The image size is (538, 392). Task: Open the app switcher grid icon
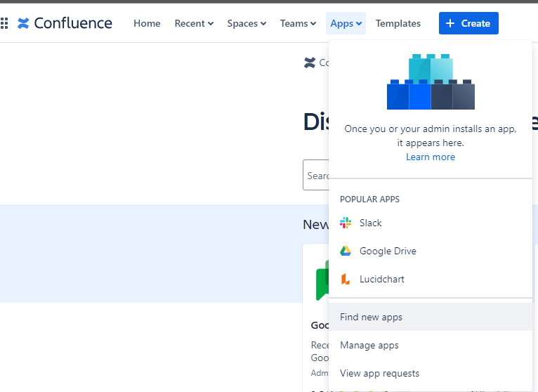click(x=4, y=23)
